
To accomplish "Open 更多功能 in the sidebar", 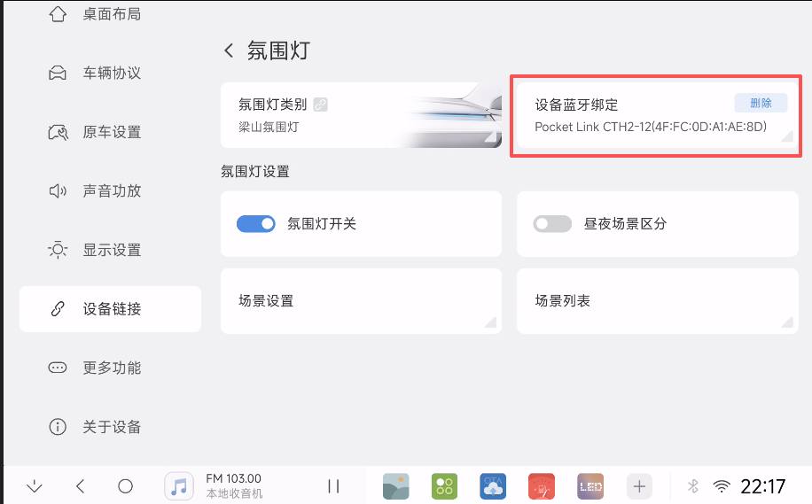I will [110, 368].
